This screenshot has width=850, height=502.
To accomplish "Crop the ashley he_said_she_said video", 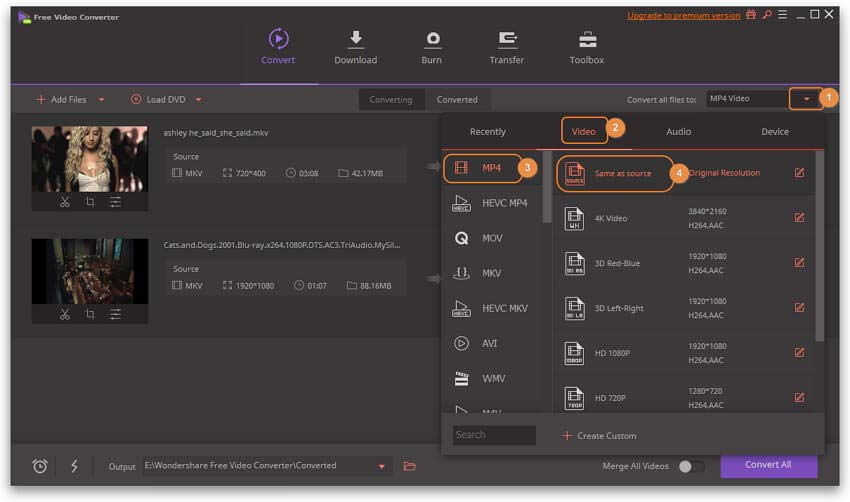I will pyautogui.click(x=90, y=202).
